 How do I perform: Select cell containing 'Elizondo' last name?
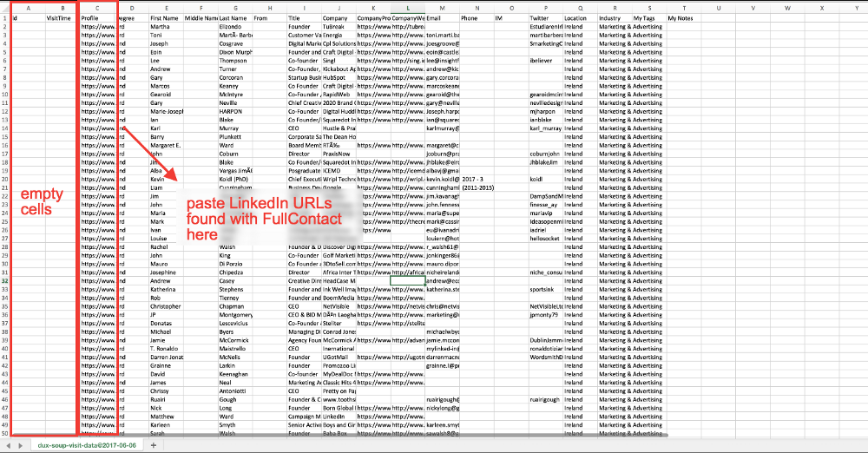click(234, 26)
